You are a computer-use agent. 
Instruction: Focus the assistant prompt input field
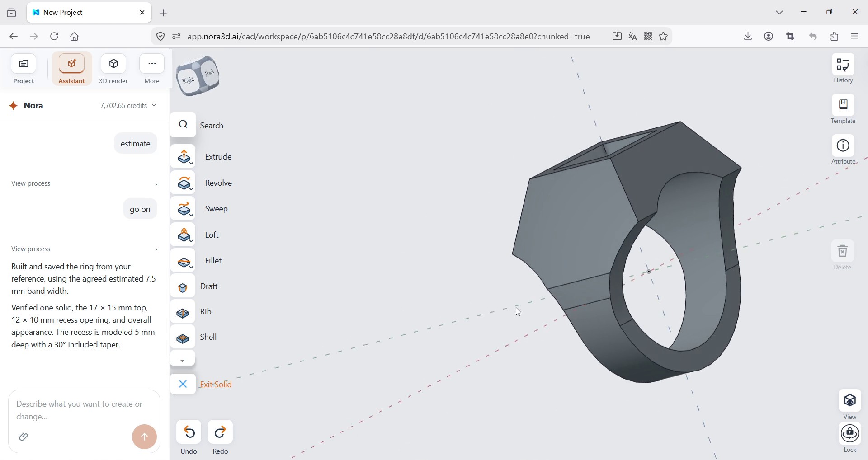84,410
